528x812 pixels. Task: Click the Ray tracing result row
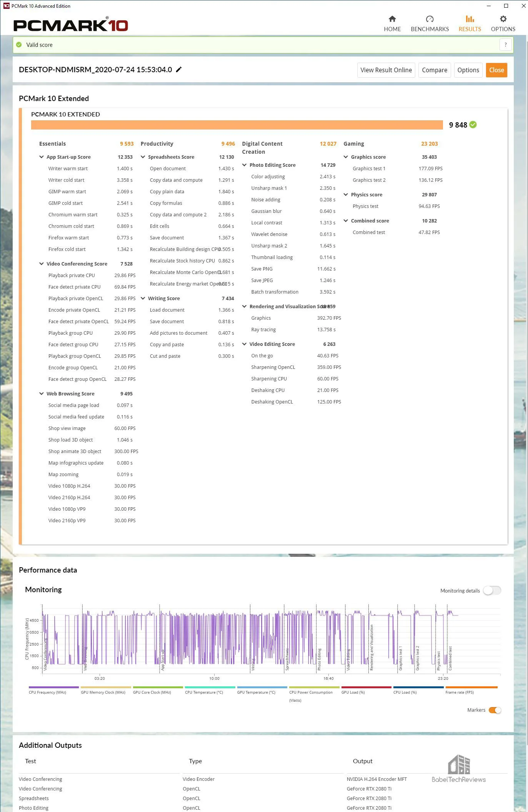293,329
